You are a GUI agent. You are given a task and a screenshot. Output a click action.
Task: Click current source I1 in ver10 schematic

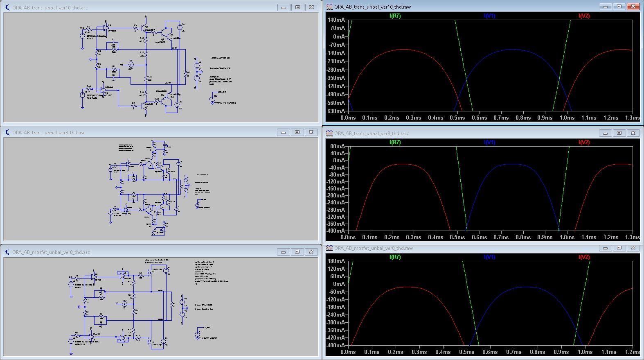coord(131,65)
